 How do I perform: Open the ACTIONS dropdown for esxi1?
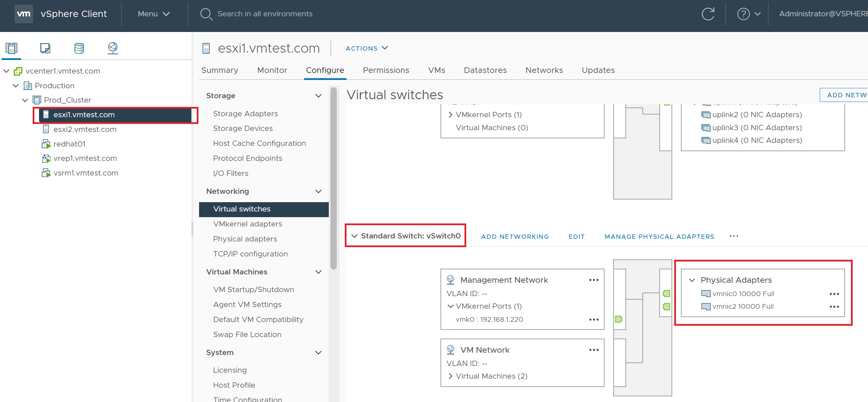[366, 48]
